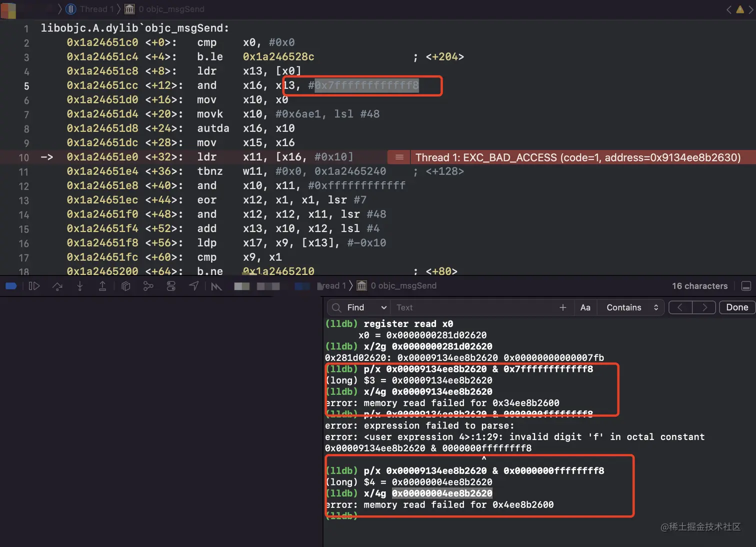Image resolution: width=756 pixels, height=547 pixels.
Task: Click the 'autda' instruction on line 8
Action: pyautogui.click(x=213, y=128)
